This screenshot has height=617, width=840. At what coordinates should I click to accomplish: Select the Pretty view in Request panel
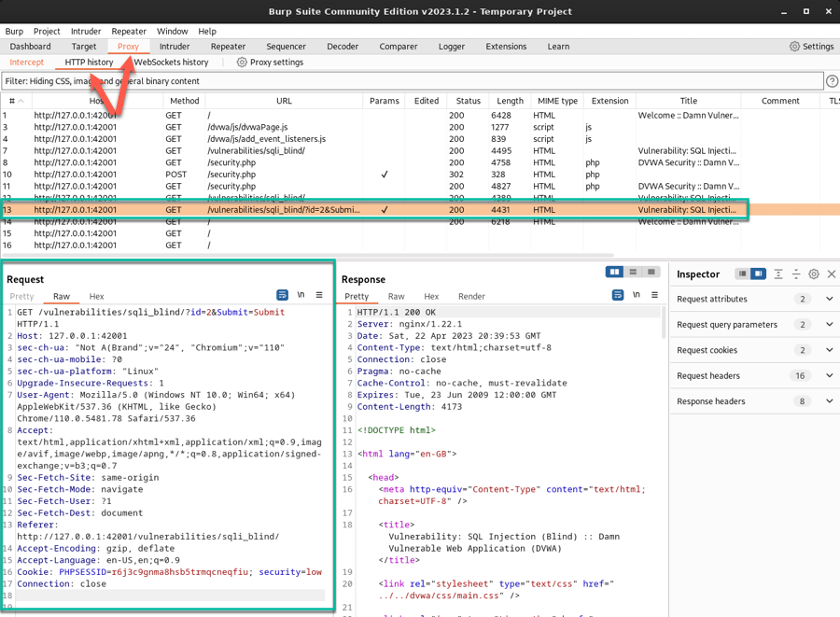pos(22,296)
